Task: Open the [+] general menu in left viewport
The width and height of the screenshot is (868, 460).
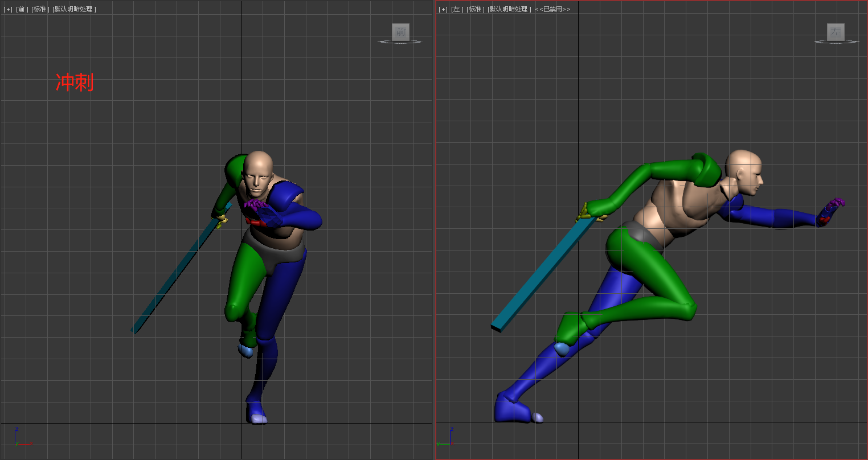Action: point(443,9)
